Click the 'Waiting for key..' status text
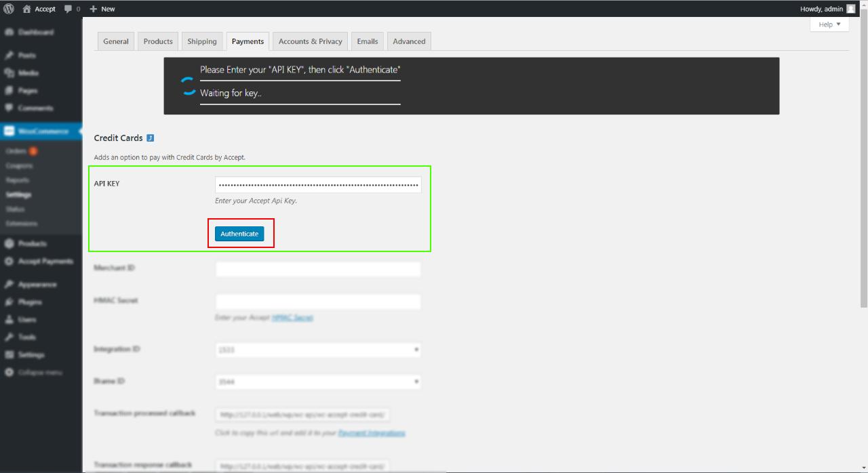The height and width of the screenshot is (473, 868). pyautogui.click(x=231, y=93)
